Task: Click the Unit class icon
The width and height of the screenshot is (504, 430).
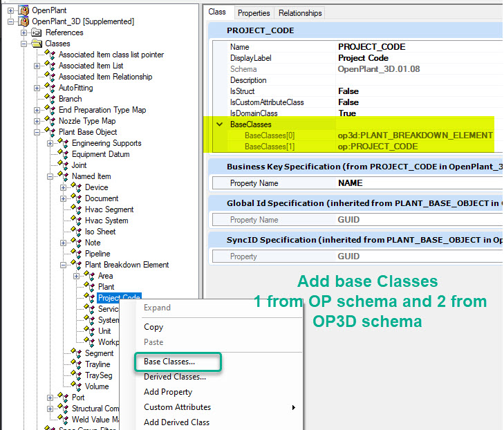Action: pyautogui.click(x=89, y=331)
